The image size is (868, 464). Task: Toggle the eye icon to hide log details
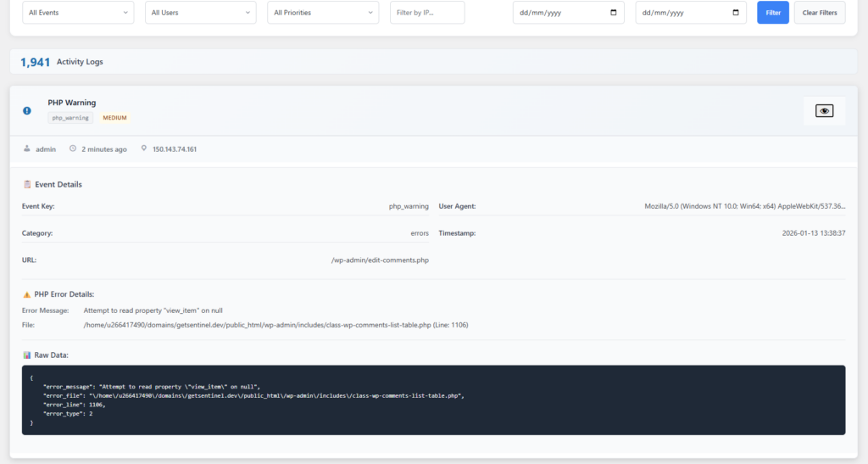[824, 111]
